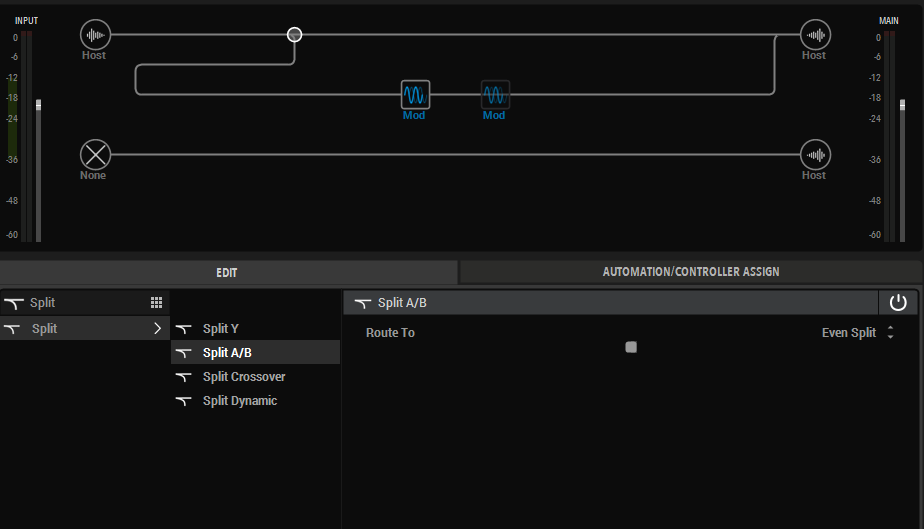Screen dimensions: 924x529
Task: Select the dimmed second Mod block
Action: (x=495, y=95)
